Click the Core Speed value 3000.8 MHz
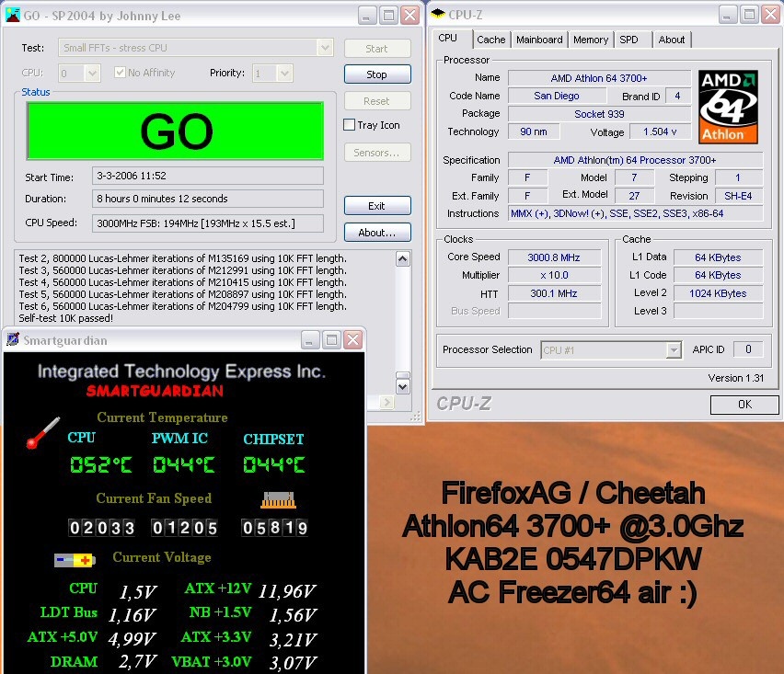The height and width of the screenshot is (674, 784). point(554,257)
